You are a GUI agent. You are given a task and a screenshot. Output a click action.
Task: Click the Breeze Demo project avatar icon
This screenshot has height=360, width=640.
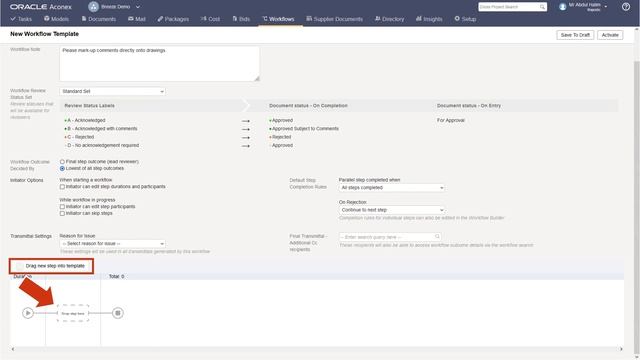[93, 7]
